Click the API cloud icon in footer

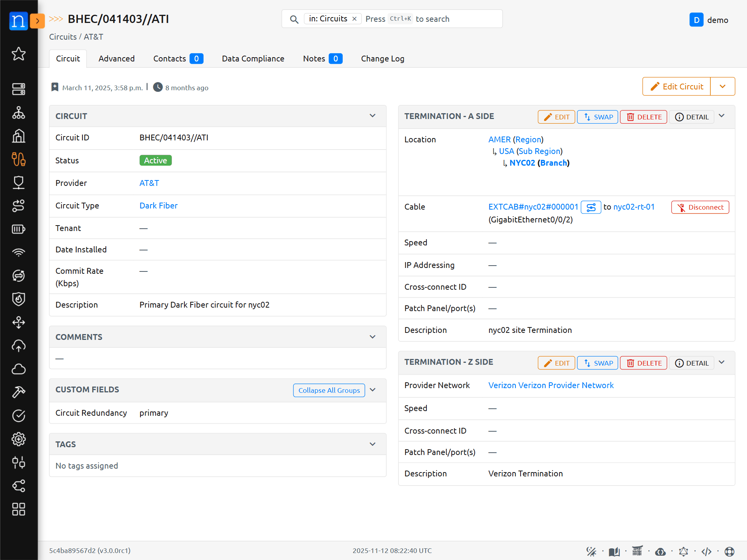660,551
